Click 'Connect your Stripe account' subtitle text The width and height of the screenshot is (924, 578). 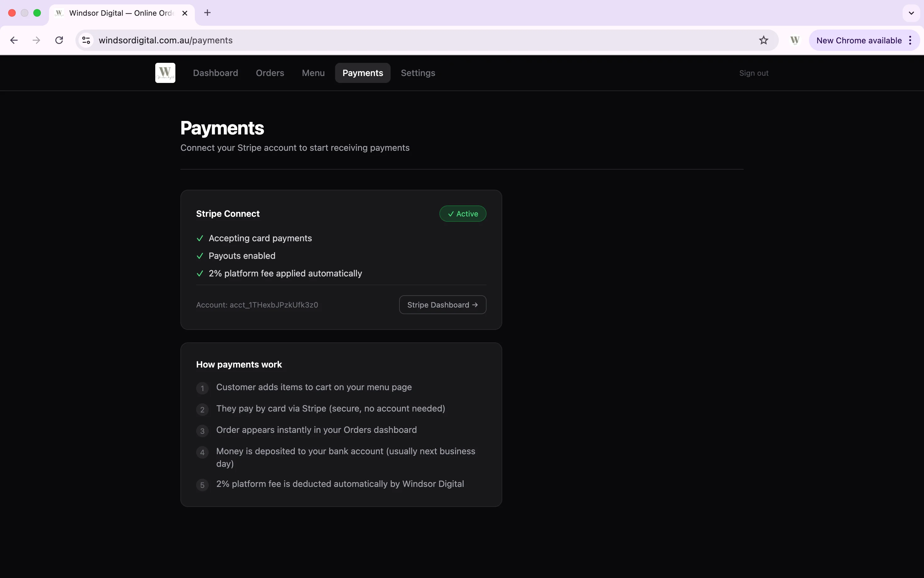pyautogui.click(x=295, y=148)
